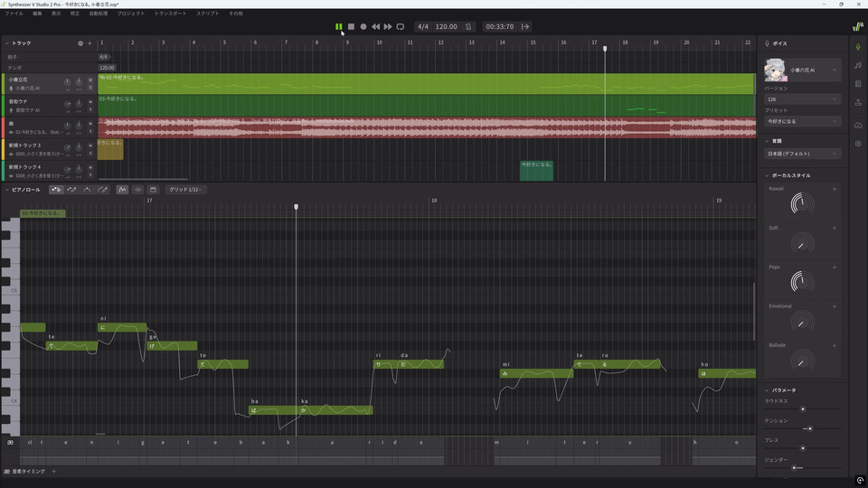The height and width of the screenshot is (488, 868).
Task: Click the plus icon beside Emotional style
Action: tap(835, 306)
